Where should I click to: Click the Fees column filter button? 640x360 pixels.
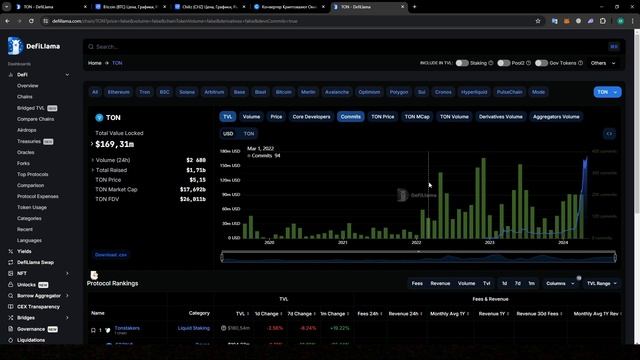tap(417, 283)
